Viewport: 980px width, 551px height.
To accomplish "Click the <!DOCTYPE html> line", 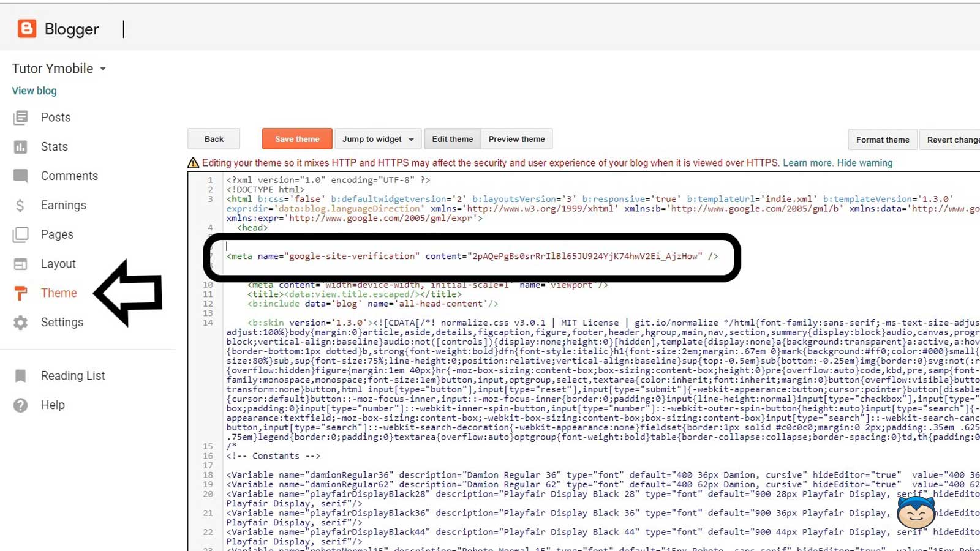I will pyautogui.click(x=265, y=190).
